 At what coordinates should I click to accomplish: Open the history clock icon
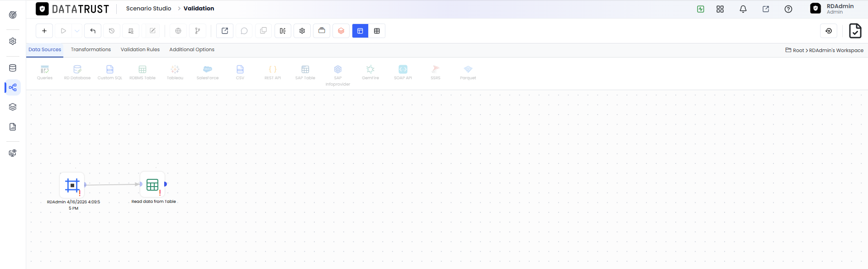[112, 31]
